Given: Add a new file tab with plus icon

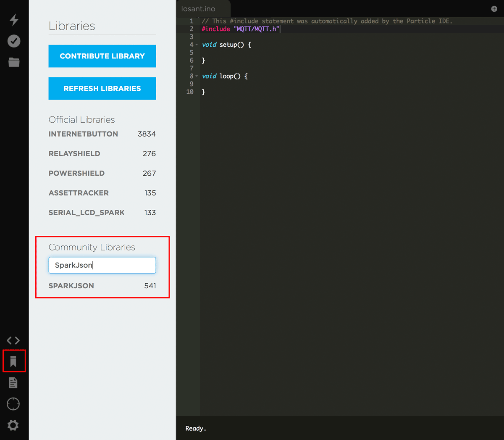Looking at the screenshot, I should 494,9.
